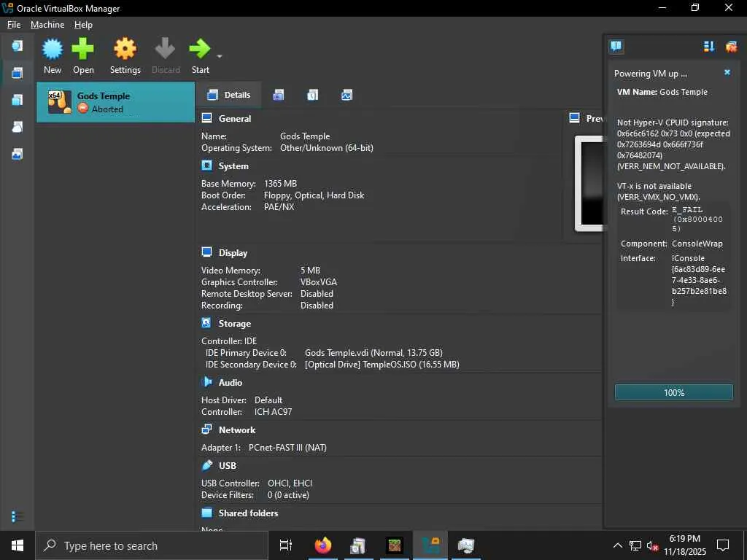Click the OHCI, EHCI USB controller value

pyautogui.click(x=290, y=483)
